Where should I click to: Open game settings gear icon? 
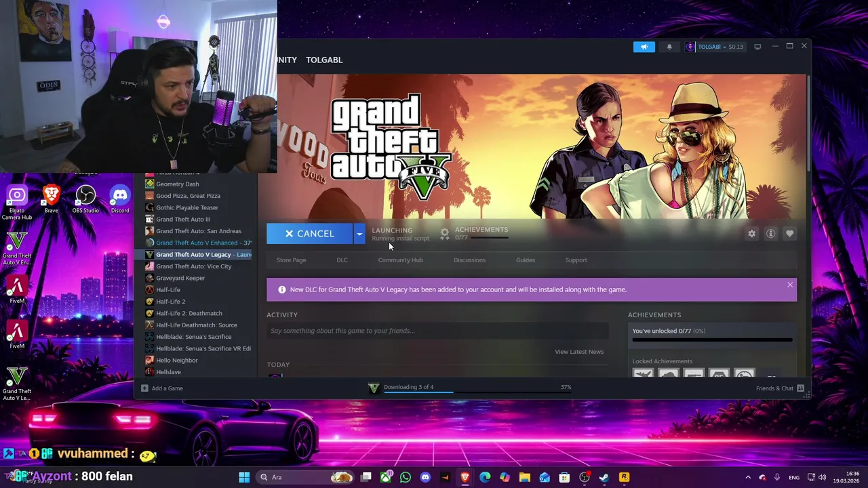(x=751, y=233)
